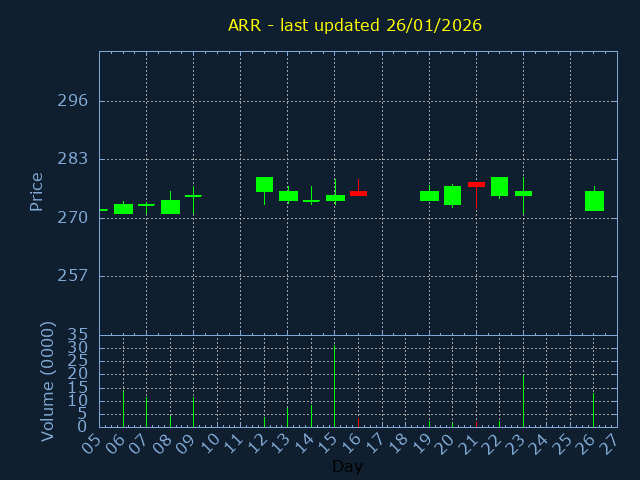Click the red volume bar on day 16
This screenshot has height=480, width=640.
[358, 422]
